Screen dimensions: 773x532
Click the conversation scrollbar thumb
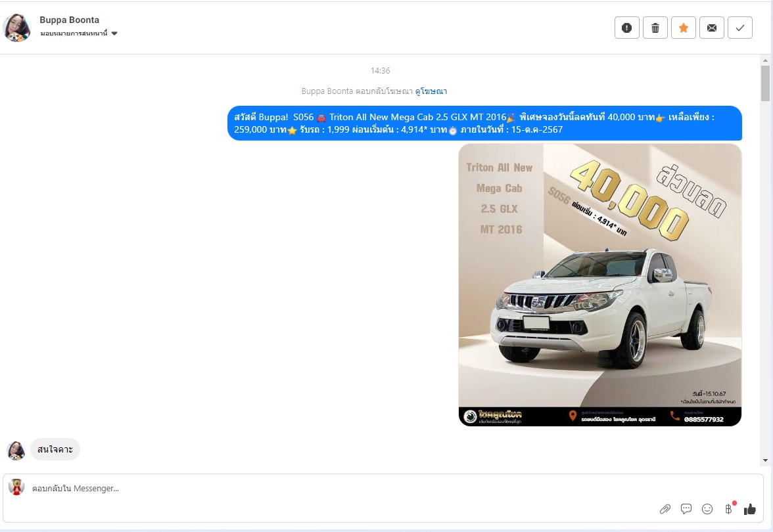pos(765,83)
